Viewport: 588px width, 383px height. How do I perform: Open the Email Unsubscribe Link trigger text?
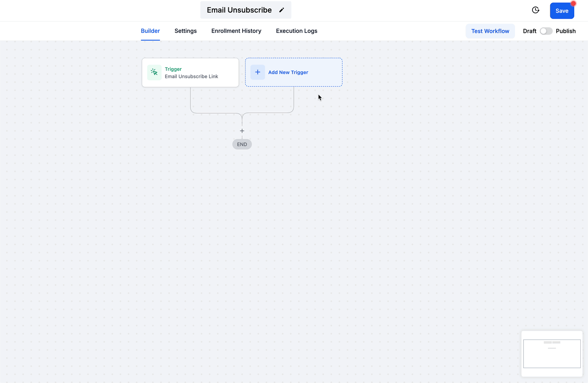pos(191,76)
